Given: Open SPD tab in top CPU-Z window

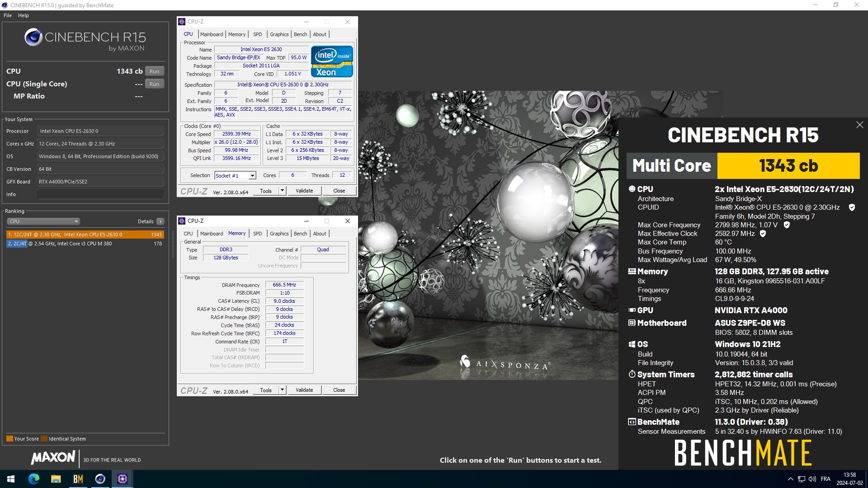Looking at the screenshot, I should pos(257,34).
